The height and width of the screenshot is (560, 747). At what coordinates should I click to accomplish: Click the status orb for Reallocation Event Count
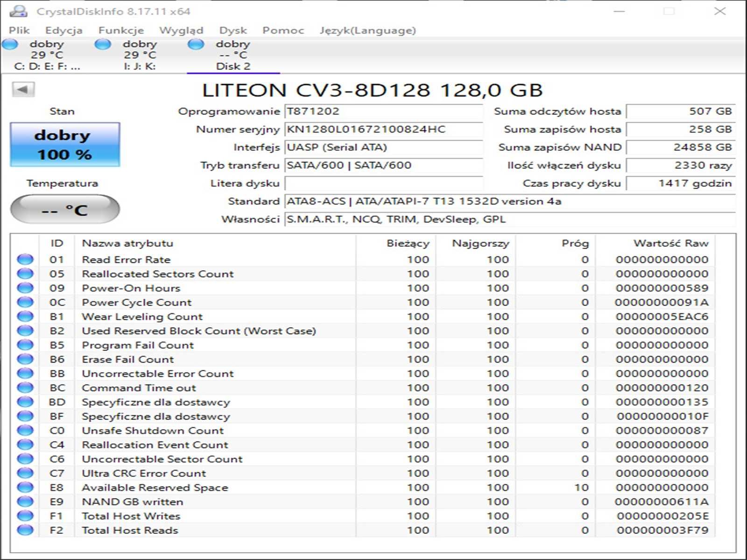[x=25, y=444]
